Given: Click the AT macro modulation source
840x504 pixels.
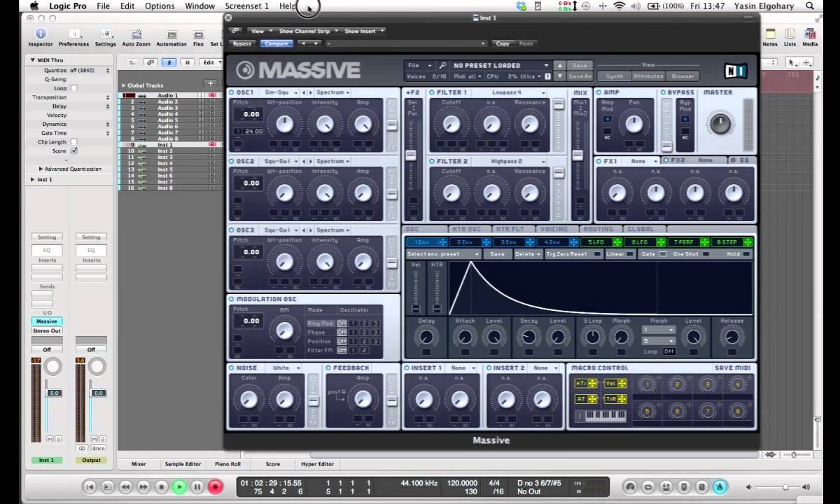Looking at the screenshot, I should tap(586, 399).
